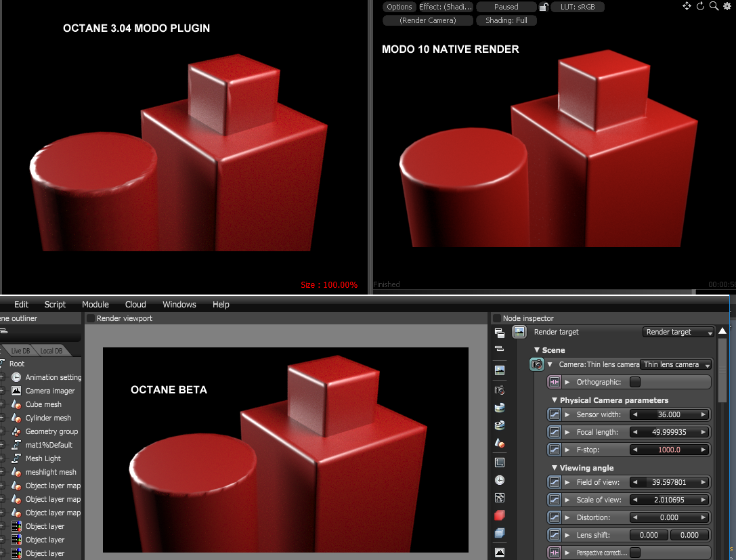The image size is (736, 560).
Task: Click the animation clock icon in inspector sidebar
Action: click(500, 480)
